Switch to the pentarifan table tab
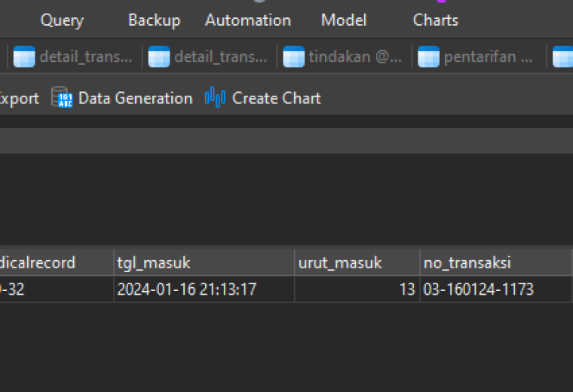The image size is (573, 392). (x=479, y=57)
